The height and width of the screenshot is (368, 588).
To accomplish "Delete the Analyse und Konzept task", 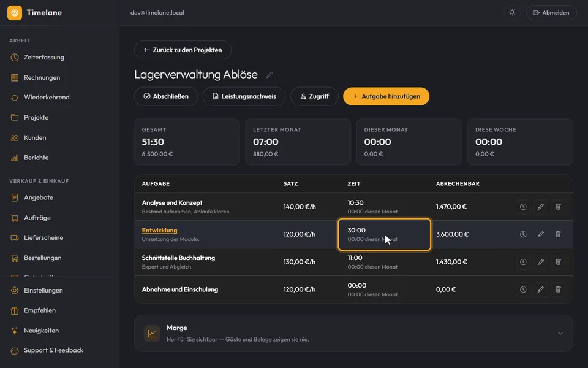I will coord(558,207).
